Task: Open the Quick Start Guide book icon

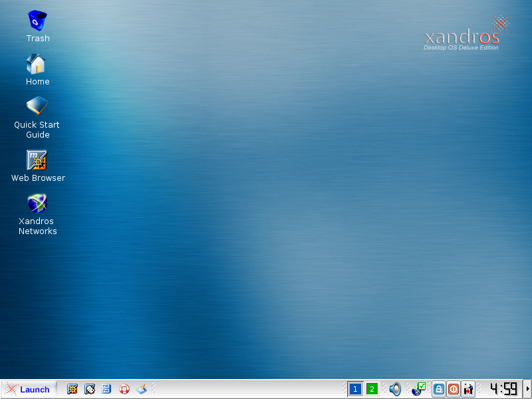Action: (37, 106)
